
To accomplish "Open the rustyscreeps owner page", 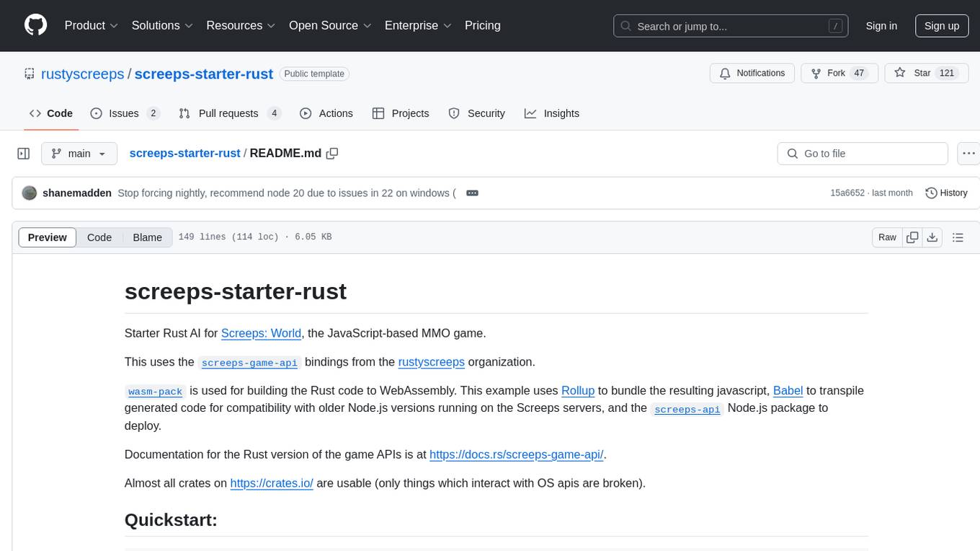I will pos(83,74).
